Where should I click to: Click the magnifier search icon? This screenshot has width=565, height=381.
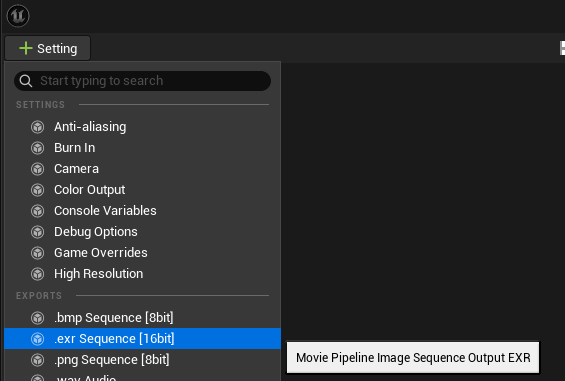pyautogui.click(x=26, y=81)
